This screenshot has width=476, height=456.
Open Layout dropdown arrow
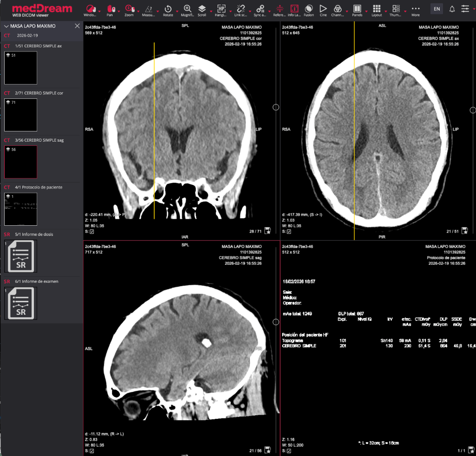click(386, 12)
